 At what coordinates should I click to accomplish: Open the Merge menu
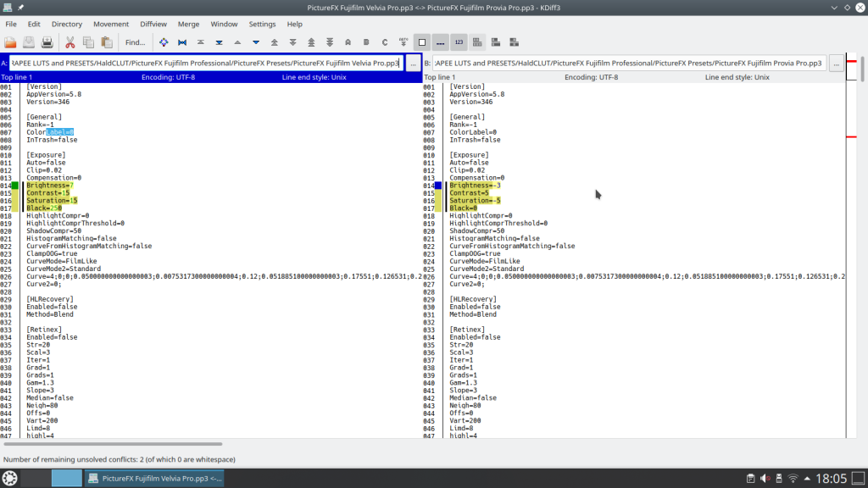pyautogui.click(x=188, y=24)
